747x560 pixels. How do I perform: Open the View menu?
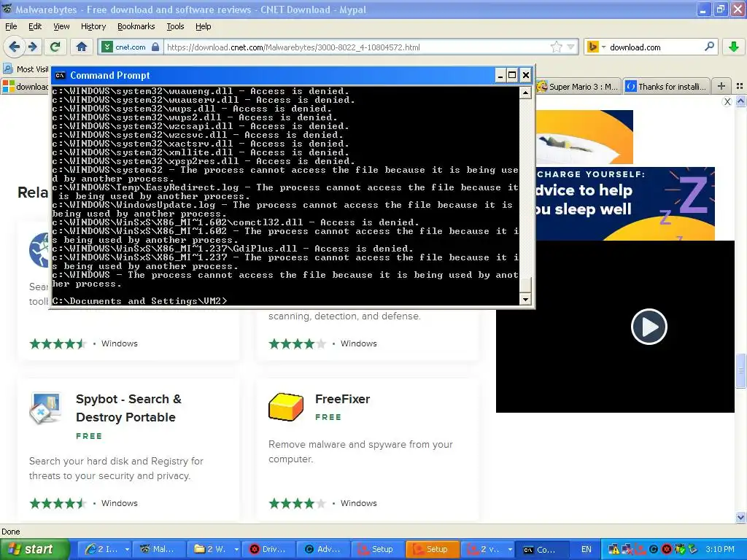[61, 26]
